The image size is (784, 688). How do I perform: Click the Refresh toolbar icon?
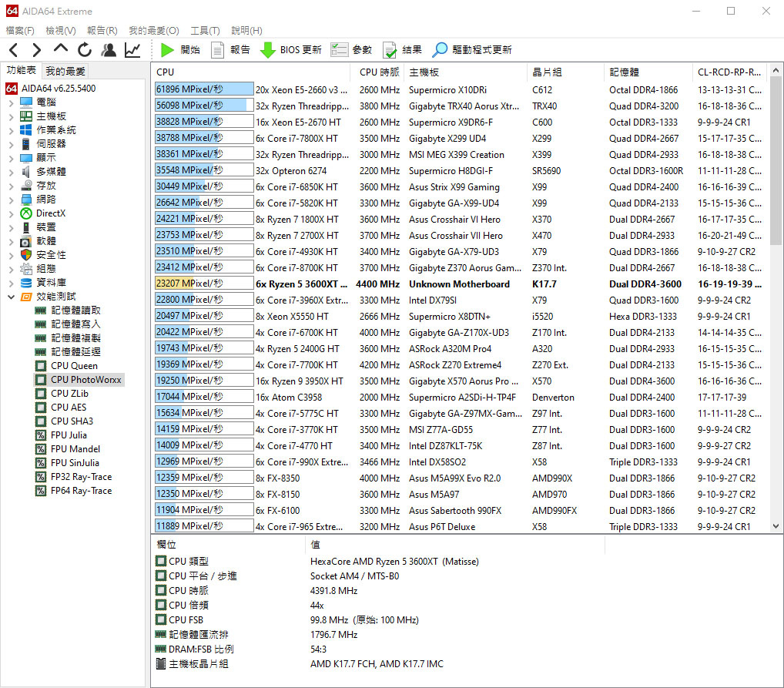tap(85, 50)
